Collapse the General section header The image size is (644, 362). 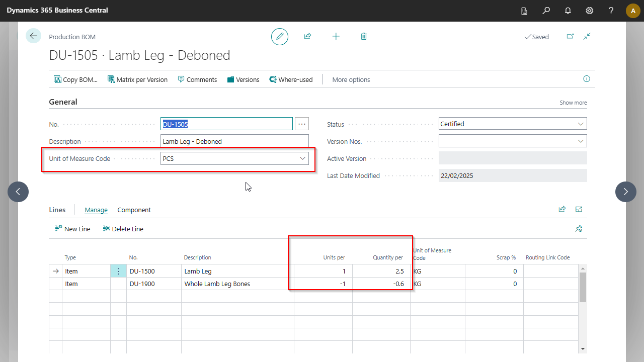click(x=63, y=102)
